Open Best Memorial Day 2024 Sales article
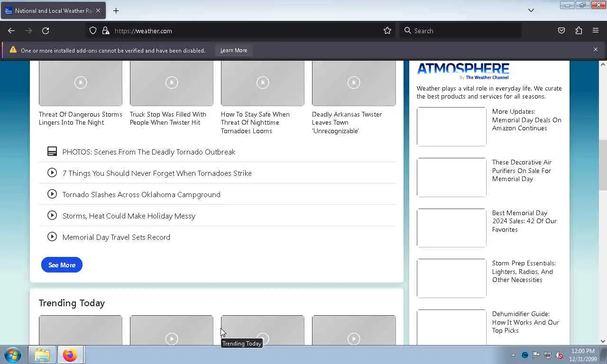 point(524,221)
